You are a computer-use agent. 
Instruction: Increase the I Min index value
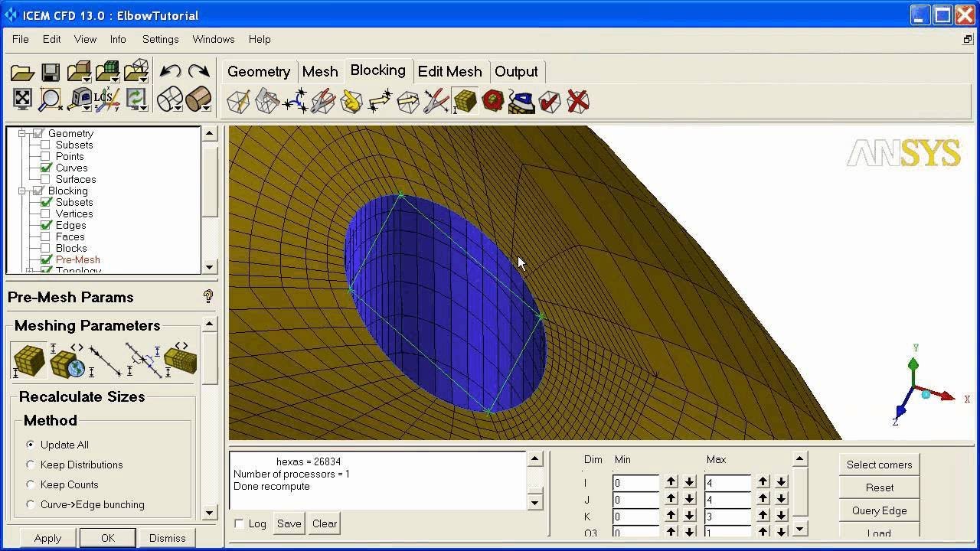[671, 482]
